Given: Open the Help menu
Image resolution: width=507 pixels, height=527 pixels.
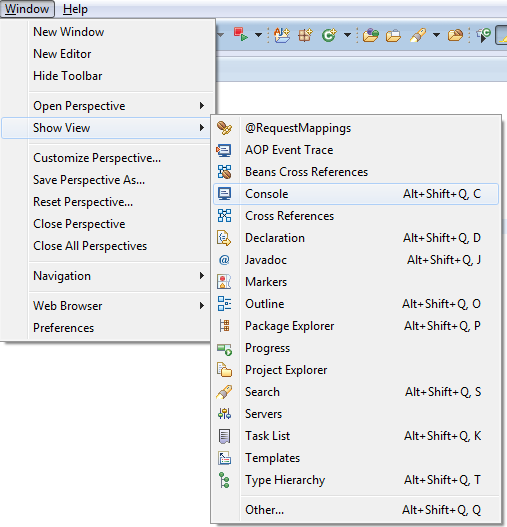Looking at the screenshot, I should click(75, 9).
